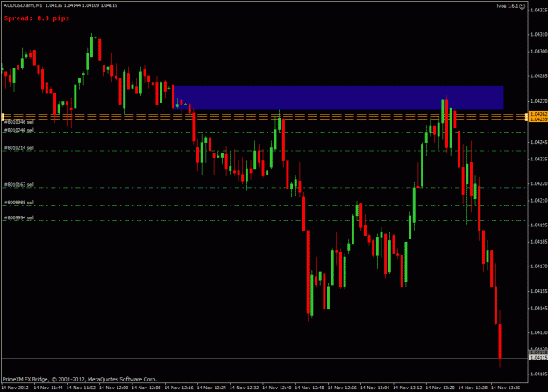The image size is (548, 392).
Task: Click the '14 Nov 12:56' time label
Action: [342, 388]
